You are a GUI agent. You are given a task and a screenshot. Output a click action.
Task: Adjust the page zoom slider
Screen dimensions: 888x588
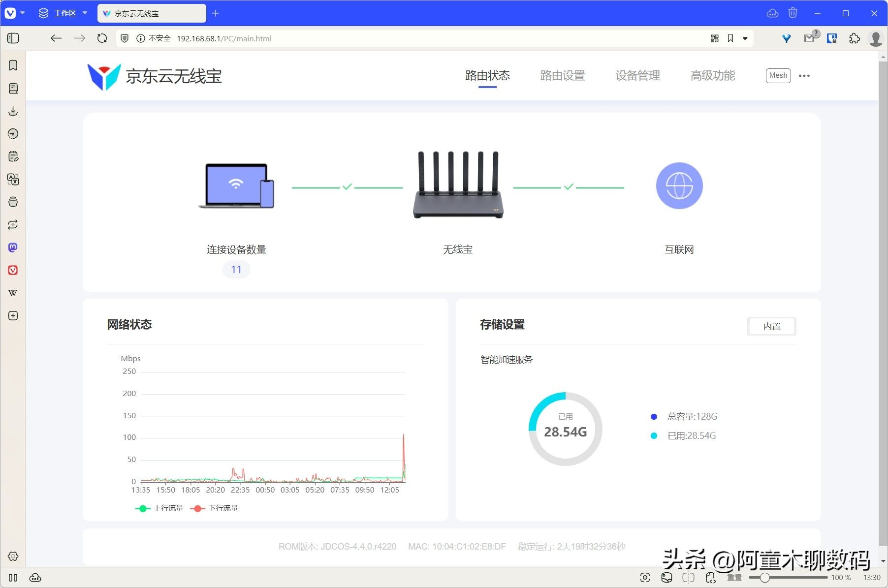pyautogui.click(x=788, y=577)
